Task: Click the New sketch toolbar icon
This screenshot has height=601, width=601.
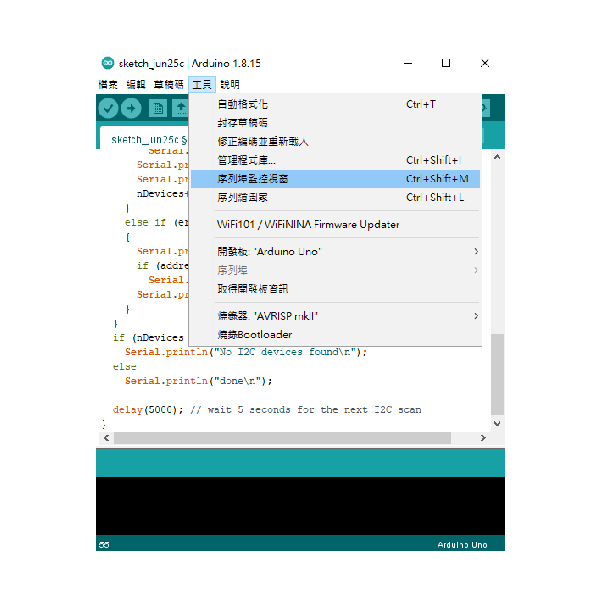Action: pyautogui.click(x=157, y=108)
